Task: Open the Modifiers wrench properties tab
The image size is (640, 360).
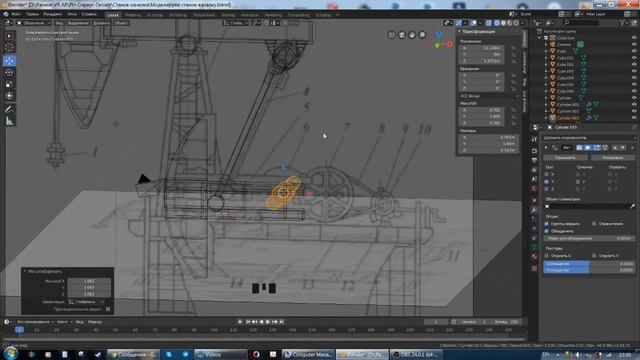Action: (534, 210)
